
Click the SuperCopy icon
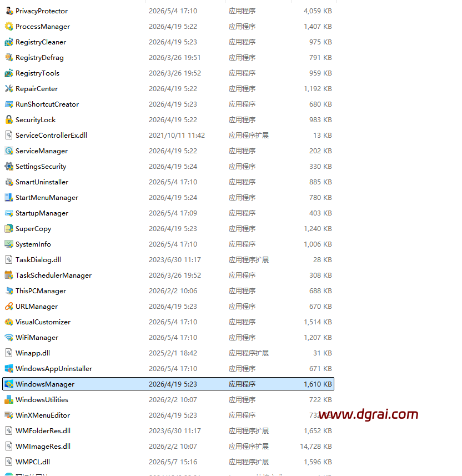coord(9,229)
